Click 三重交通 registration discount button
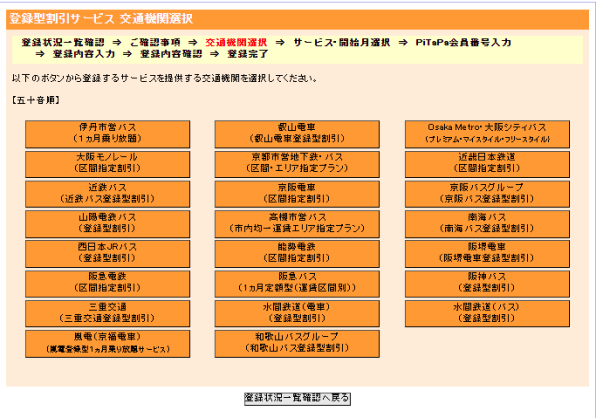Image resolution: width=596 pixels, height=418 pixels. (x=108, y=314)
